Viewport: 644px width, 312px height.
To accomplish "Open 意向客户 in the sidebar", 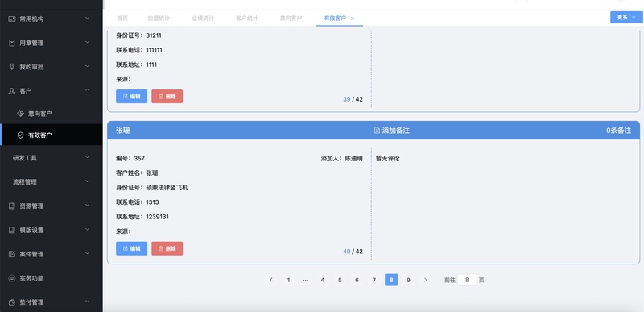I will pos(52,114).
